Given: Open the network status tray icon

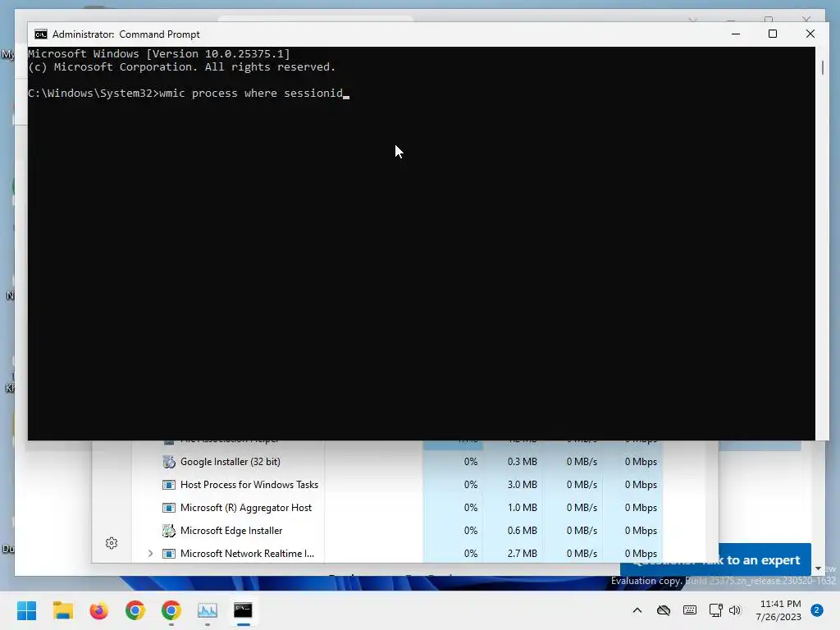Looking at the screenshot, I should (x=715, y=610).
